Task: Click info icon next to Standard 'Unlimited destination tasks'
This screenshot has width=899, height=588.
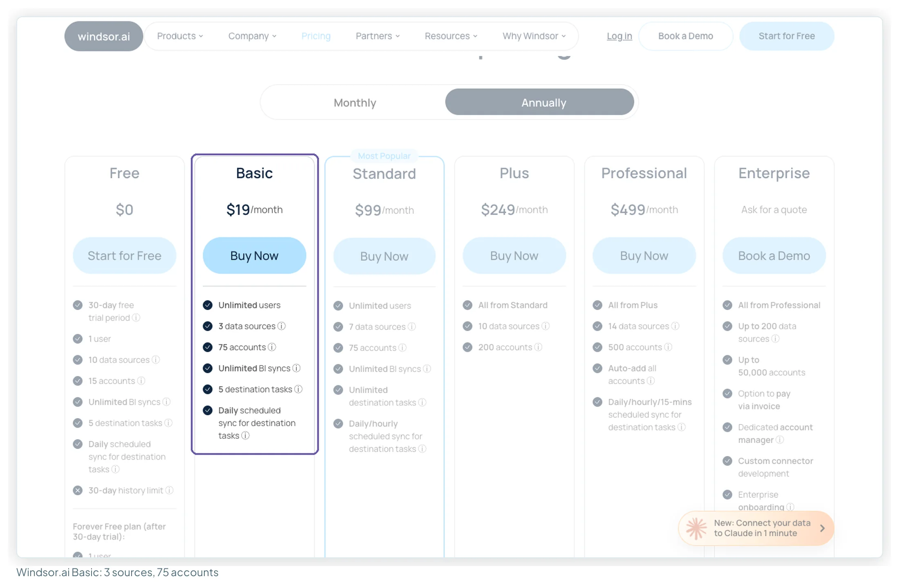Action: click(422, 402)
